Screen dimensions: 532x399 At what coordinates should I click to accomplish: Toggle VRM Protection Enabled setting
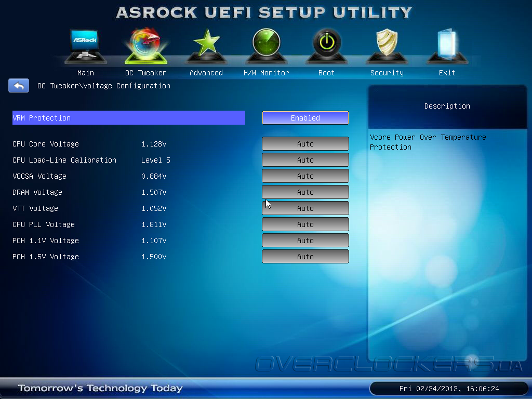click(305, 118)
